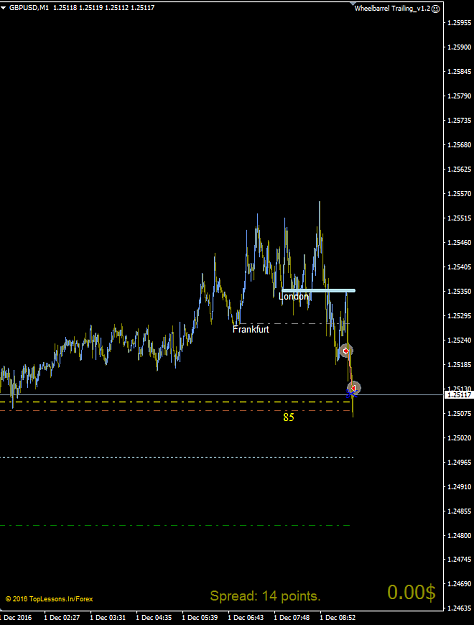Screen dimensions: 474x625
Task: Click the 1.25790 price scale label
Action: click(459, 96)
